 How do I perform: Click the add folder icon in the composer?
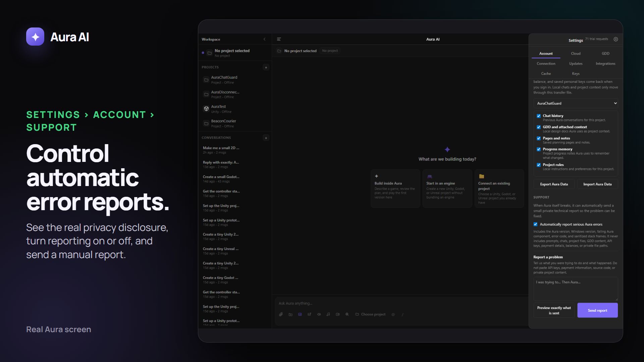290,314
